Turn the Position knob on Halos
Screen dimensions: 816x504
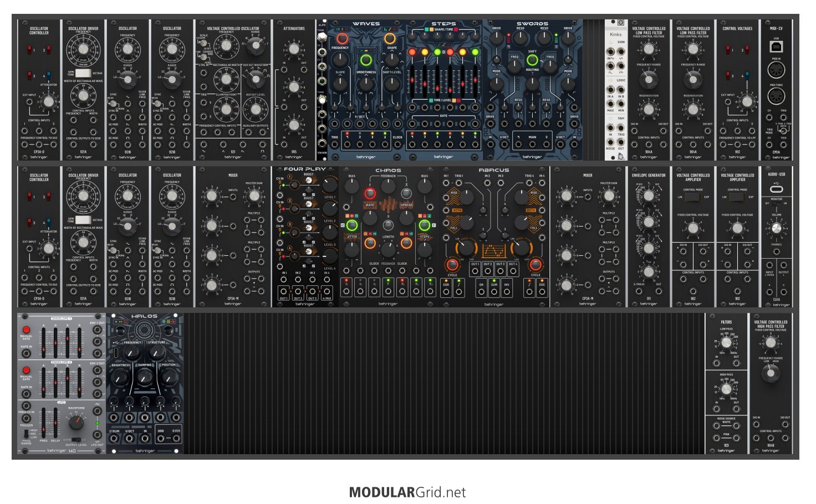(x=169, y=378)
